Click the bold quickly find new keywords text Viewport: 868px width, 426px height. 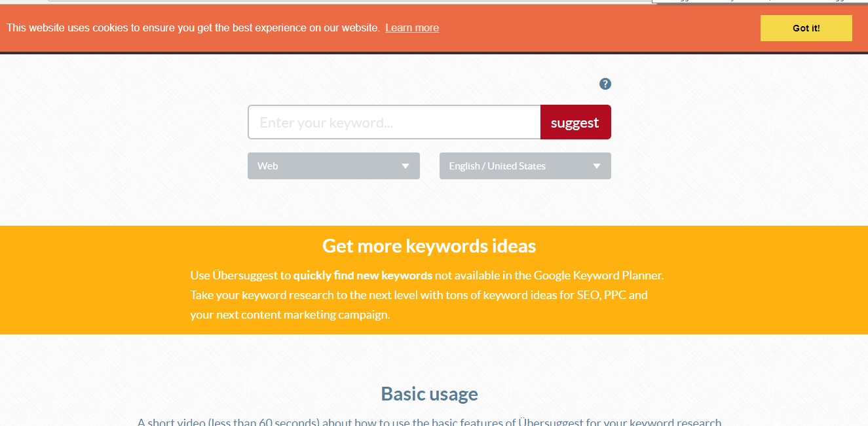(362, 275)
